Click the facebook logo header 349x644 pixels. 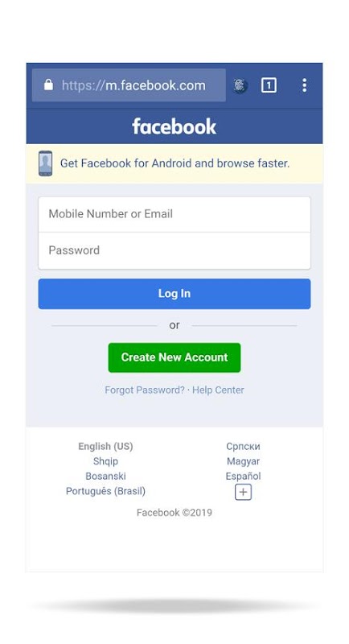coord(174,126)
